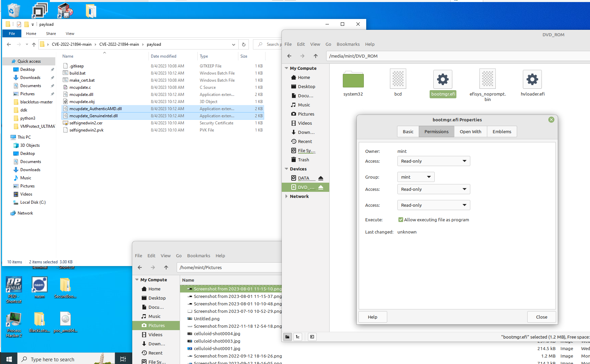Switch the Nemo sidebar to treeview mode

[298, 337]
